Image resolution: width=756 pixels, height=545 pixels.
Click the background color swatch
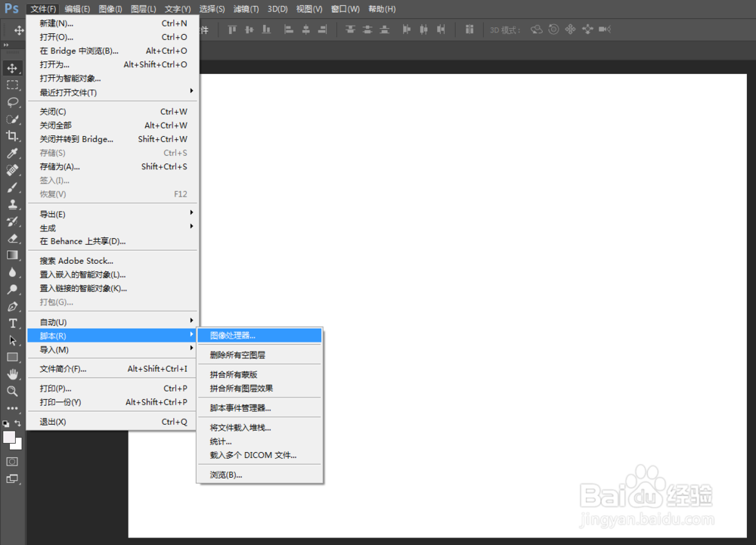point(17,445)
